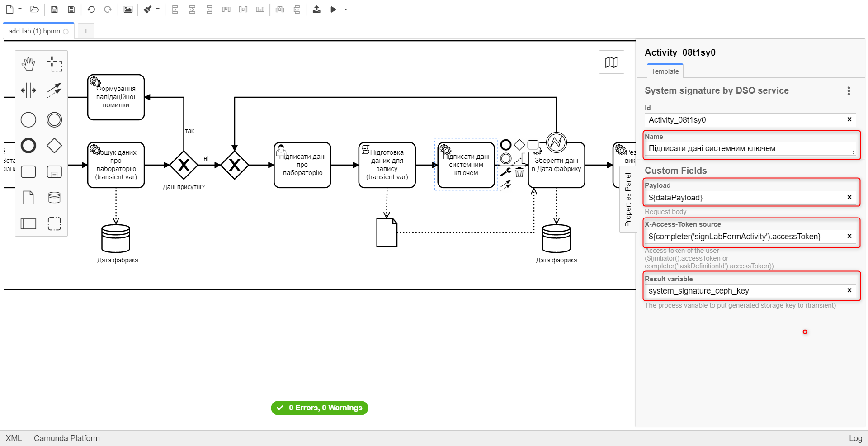Redo the last change
Screen dimensions: 868x446
pyautogui.click(x=108, y=9)
